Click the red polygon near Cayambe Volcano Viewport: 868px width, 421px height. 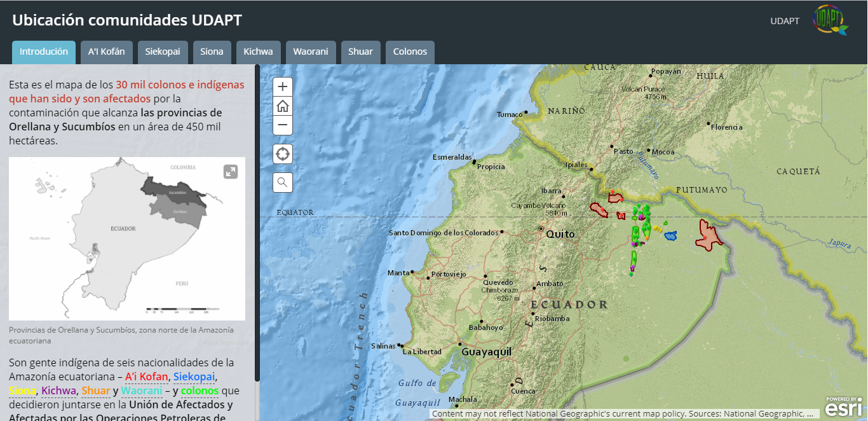pos(599,209)
